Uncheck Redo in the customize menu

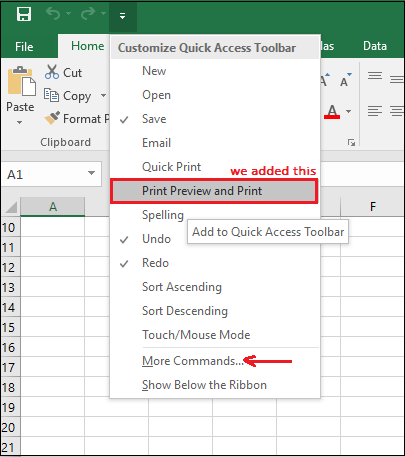215,263
